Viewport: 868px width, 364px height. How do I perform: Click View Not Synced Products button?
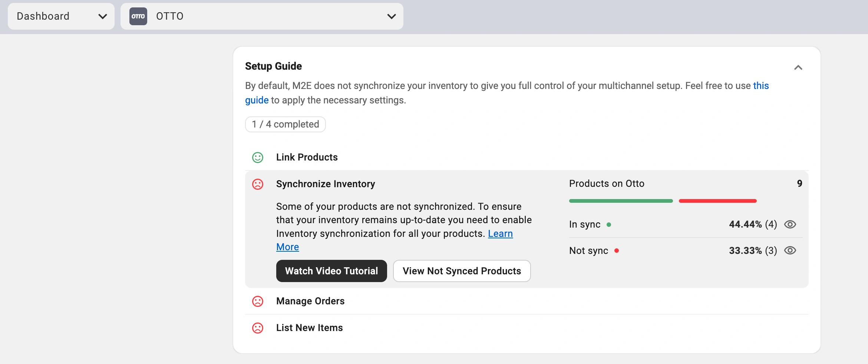[x=462, y=271]
